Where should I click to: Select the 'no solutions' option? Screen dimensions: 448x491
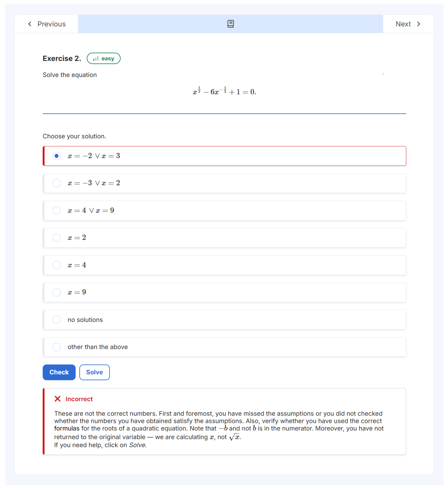click(56, 320)
